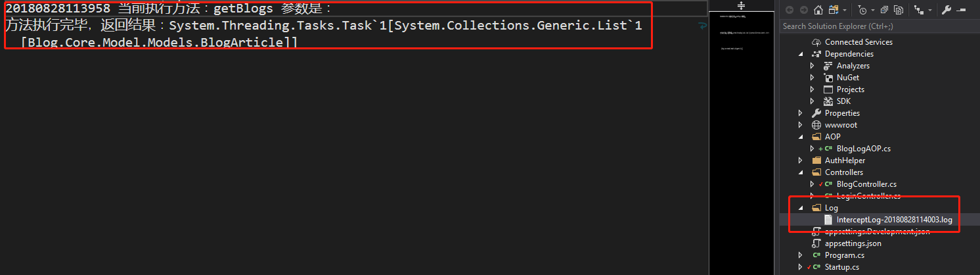Open Properties with the wrench icon
The width and height of the screenshot is (980, 275).
click(947, 10)
